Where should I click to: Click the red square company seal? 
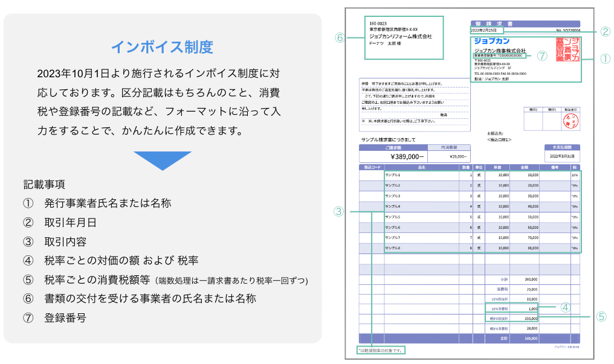coord(567,49)
